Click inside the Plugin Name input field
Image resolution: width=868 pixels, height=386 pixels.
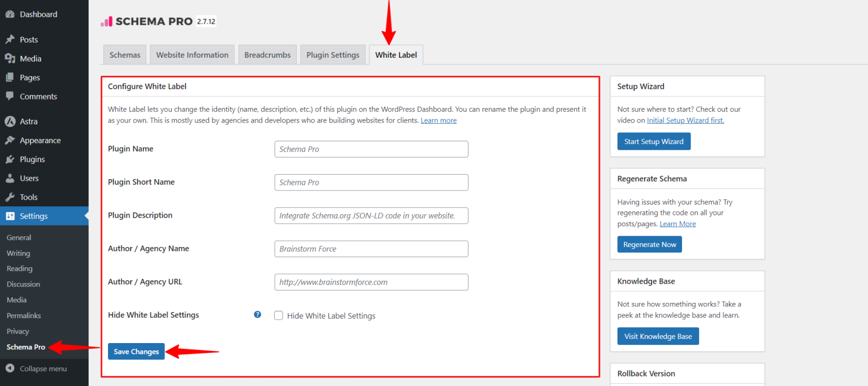pyautogui.click(x=371, y=149)
